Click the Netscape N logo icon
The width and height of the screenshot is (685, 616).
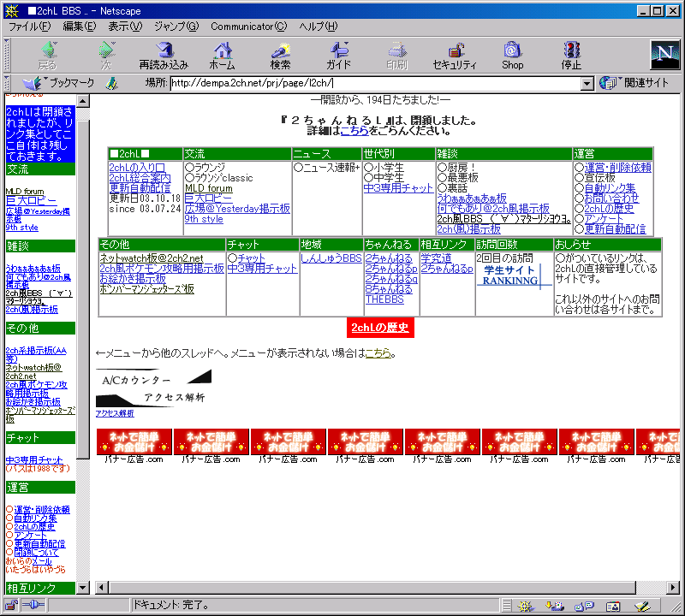pos(665,55)
